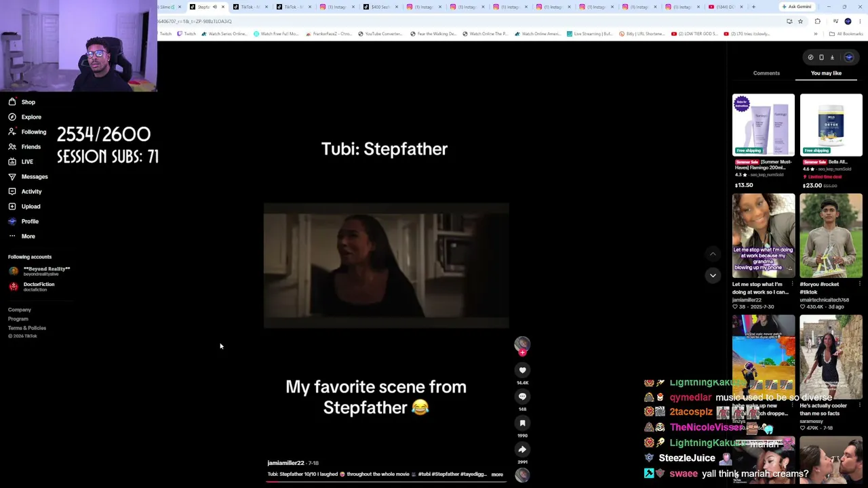Like the video with the heart icon

coord(522,370)
